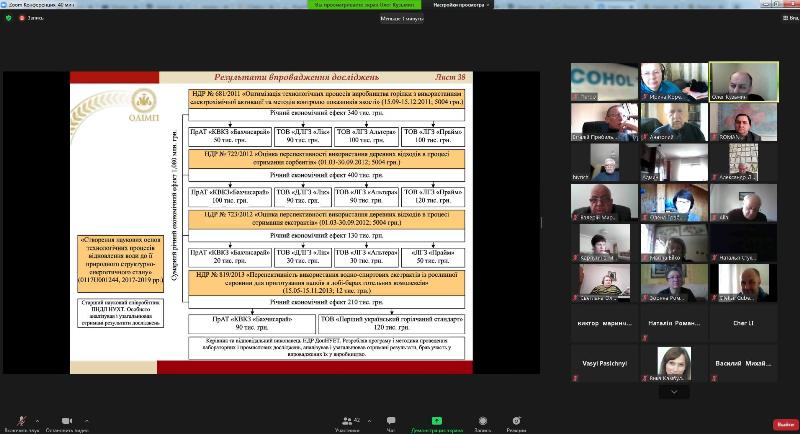This screenshot has width=800, height=434.
Task: Click the green Share Screen icon
Action: (x=437, y=421)
